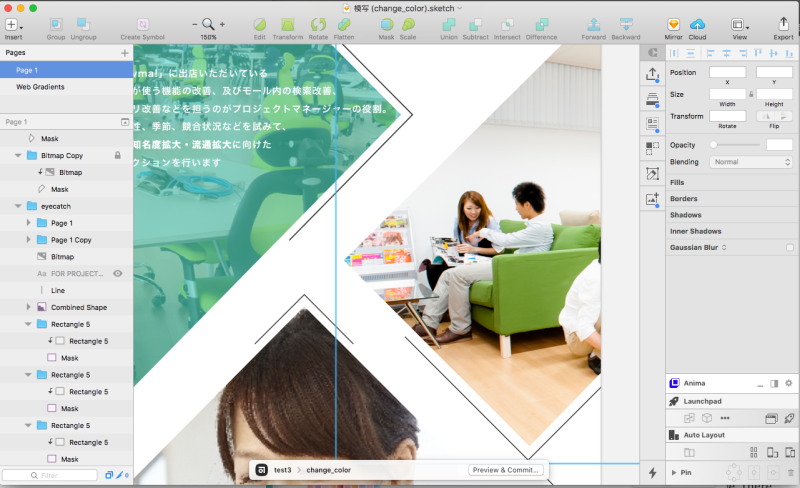Open the Gaussian Blur type selector
Screen dimensions: 800x488
(x=724, y=248)
